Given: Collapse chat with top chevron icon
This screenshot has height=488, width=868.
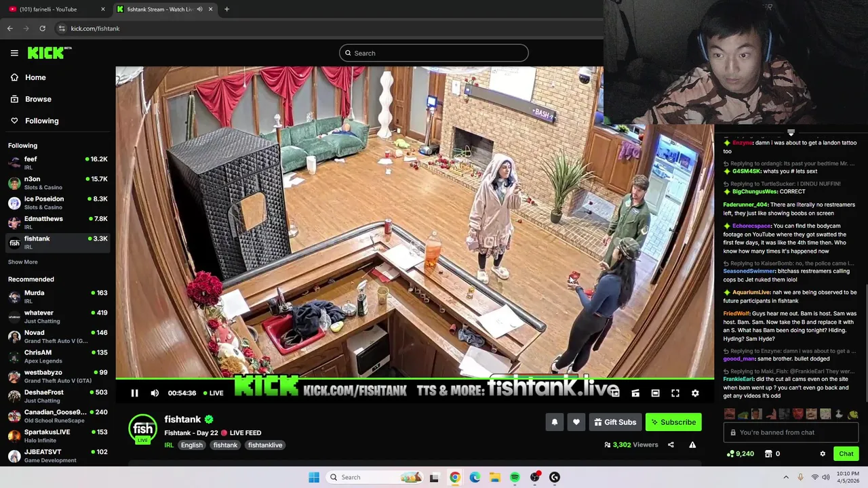Looking at the screenshot, I should [x=791, y=133].
